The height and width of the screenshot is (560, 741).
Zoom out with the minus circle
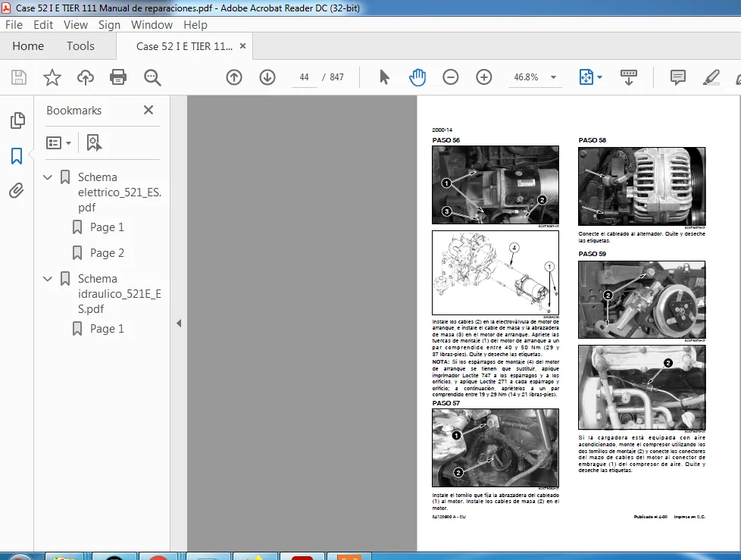(x=450, y=77)
